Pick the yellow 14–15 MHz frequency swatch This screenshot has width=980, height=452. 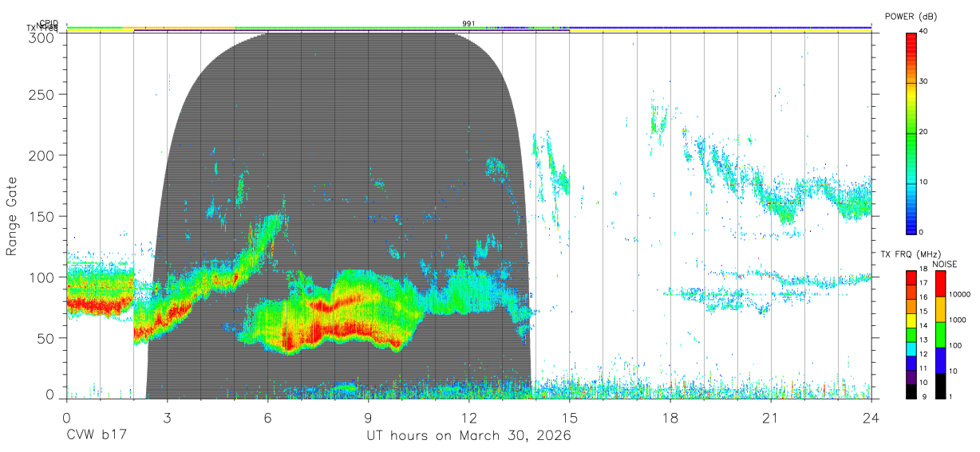[x=911, y=320]
